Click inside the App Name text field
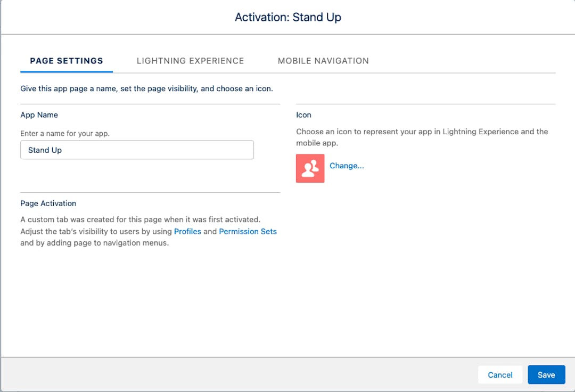 pos(137,150)
